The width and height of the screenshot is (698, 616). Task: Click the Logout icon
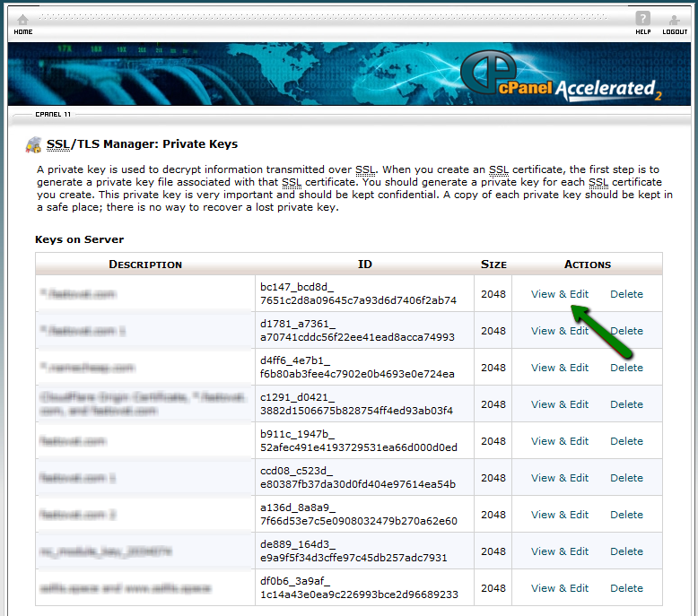point(674,22)
